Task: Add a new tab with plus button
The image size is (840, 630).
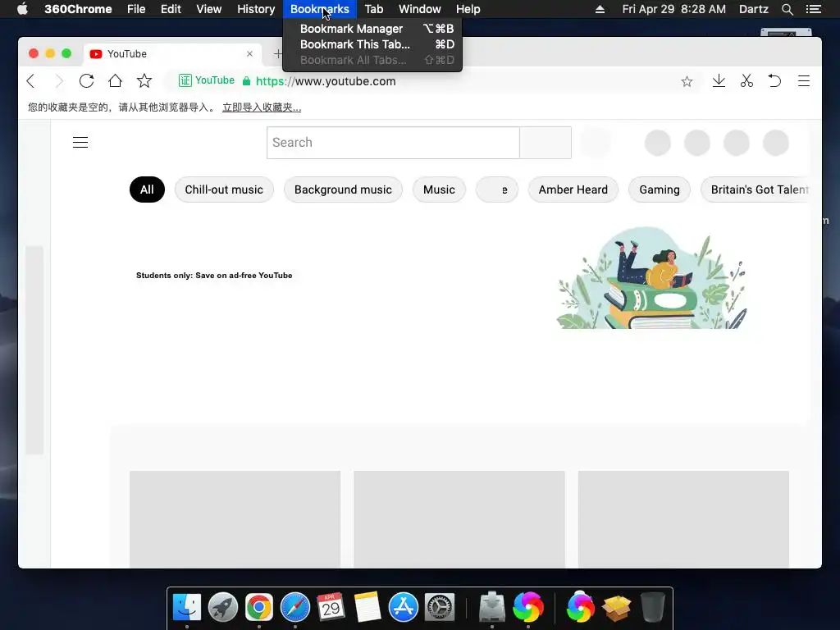Action: point(277,53)
